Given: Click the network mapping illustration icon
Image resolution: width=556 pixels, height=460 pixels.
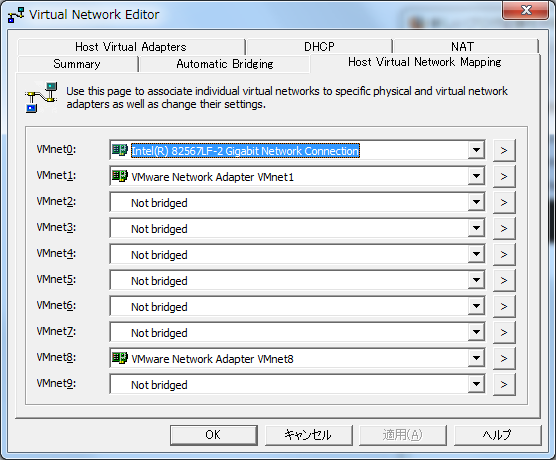Looking at the screenshot, I should pyautogui.click(x=41, y=98).
